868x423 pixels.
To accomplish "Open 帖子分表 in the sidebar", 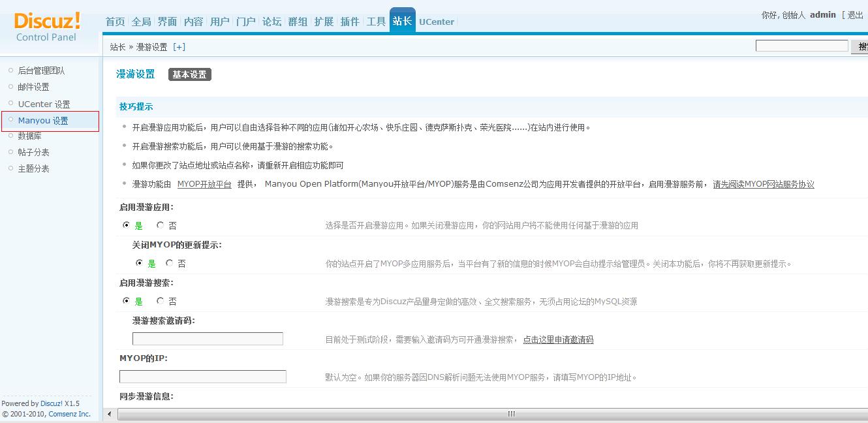I will pos(33,152).
